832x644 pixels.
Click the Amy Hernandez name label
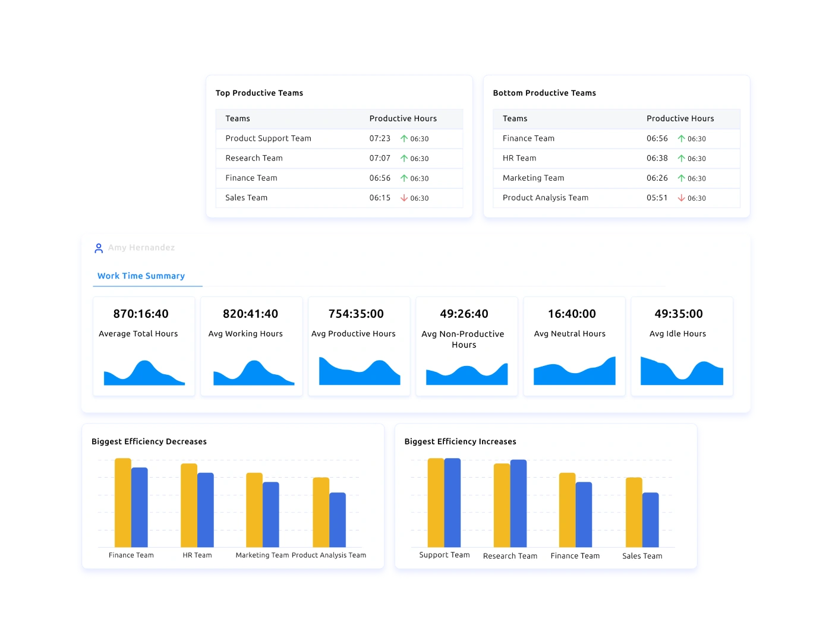tap(141, 248)
